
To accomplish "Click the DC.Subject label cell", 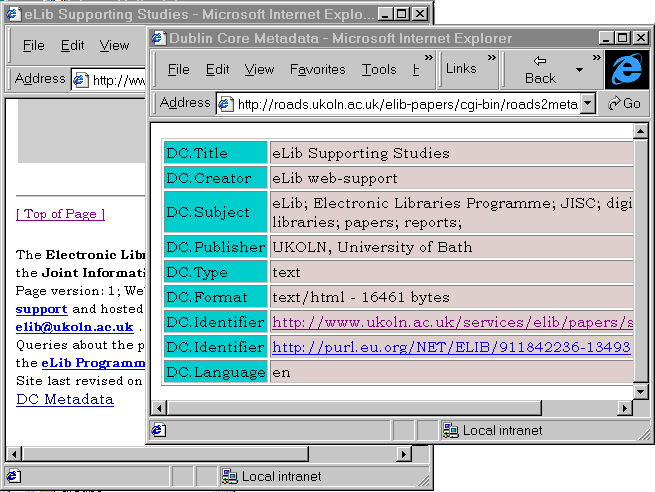I will click(216, 212).
